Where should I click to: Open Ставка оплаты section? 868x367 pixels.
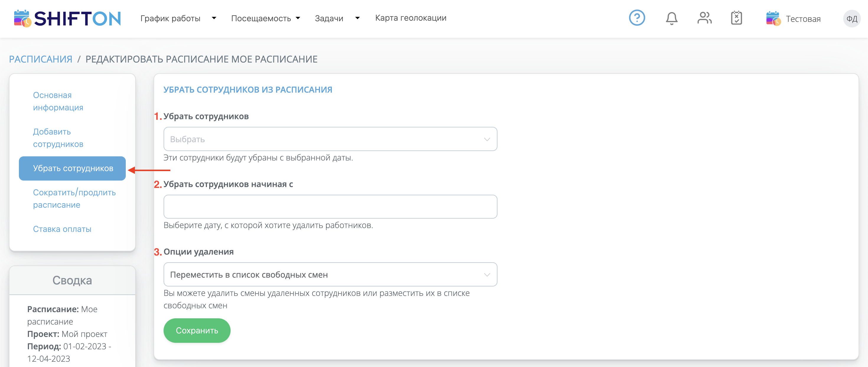point(62,229)
